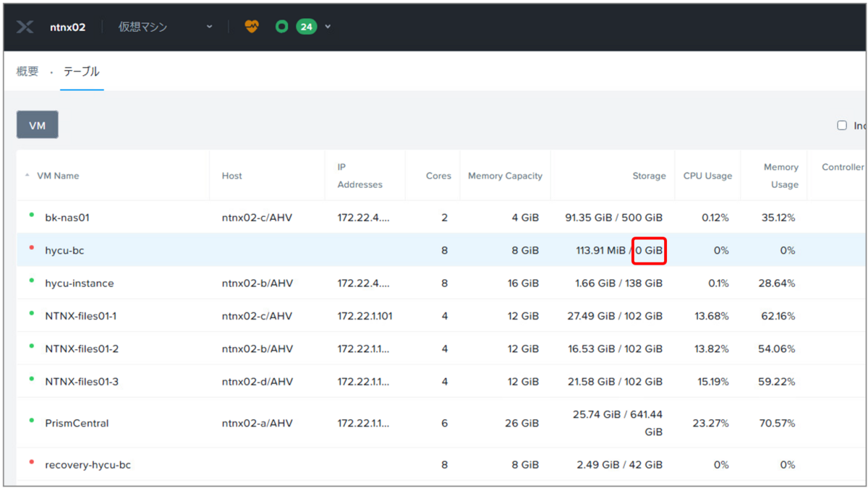Select the hycu-bc VM row
The height and width of the screenshot is (488, 868).
[x=441, y=250]
